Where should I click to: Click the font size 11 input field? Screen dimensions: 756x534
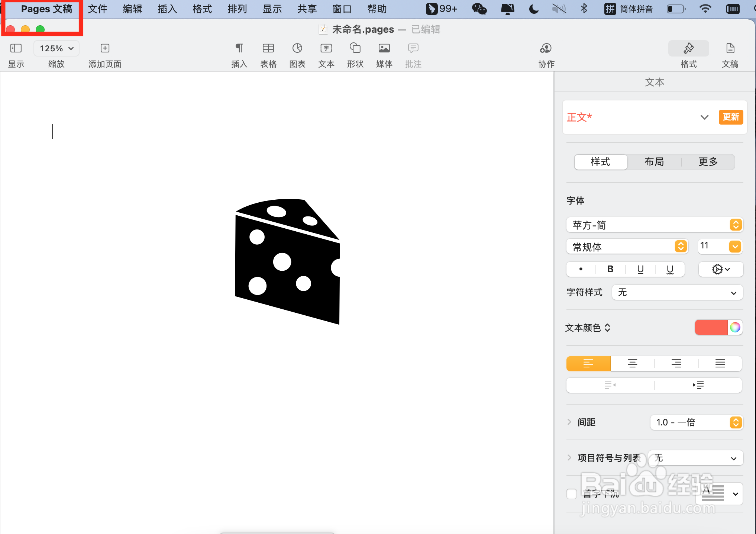pos(713,246)
